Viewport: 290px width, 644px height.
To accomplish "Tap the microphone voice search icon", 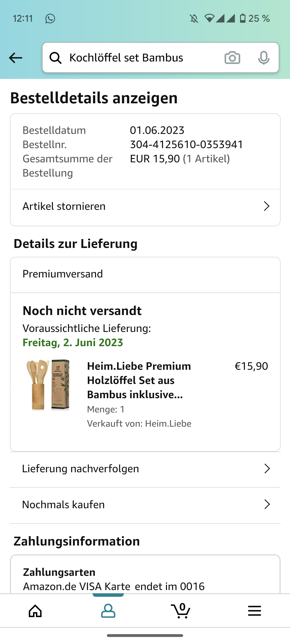I will (x=263, y=58).
